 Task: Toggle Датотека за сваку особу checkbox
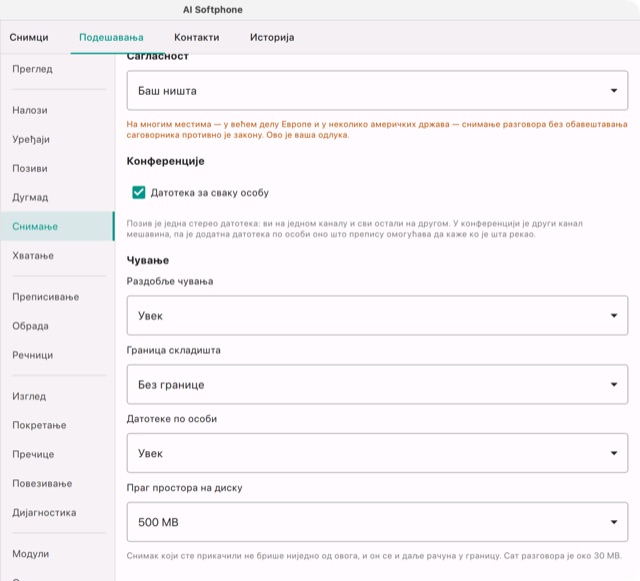coord(139,192)
